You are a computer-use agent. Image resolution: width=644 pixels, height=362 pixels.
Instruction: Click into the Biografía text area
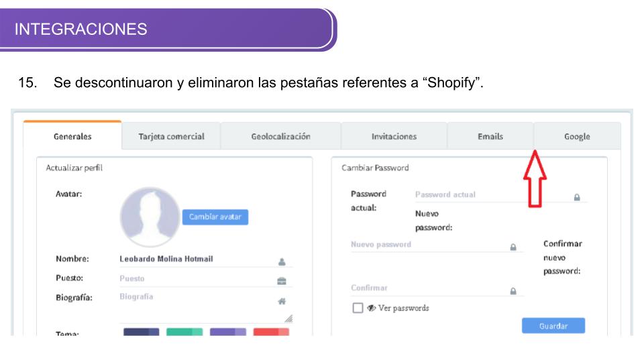click(x=206, y=306)
